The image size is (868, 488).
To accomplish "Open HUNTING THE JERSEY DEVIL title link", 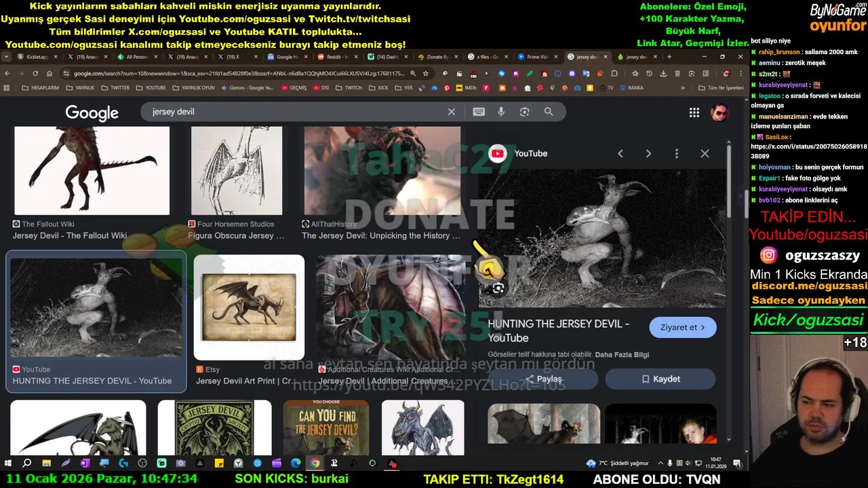I will (558, 331).
